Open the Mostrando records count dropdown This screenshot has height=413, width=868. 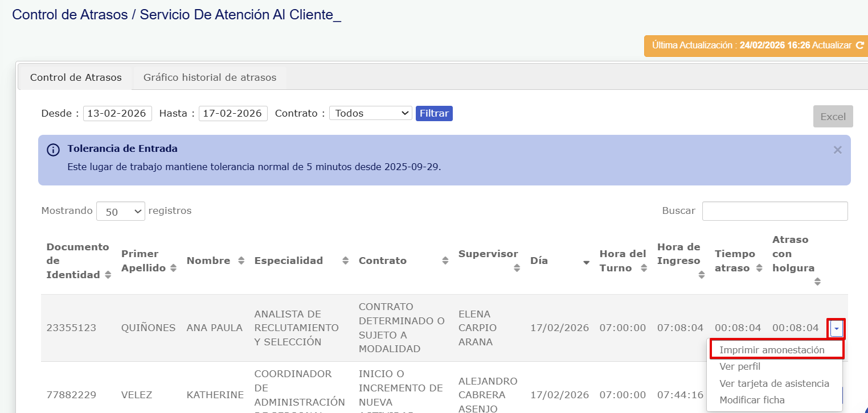click(121, 211)
